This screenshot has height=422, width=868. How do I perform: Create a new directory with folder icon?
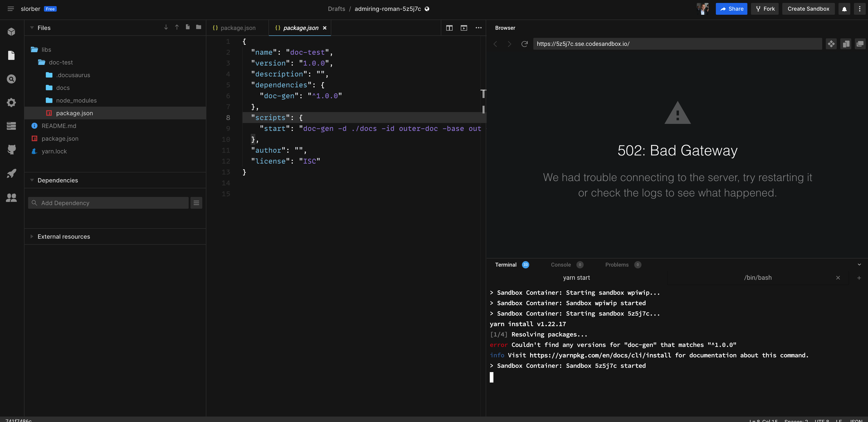[199, 27]
